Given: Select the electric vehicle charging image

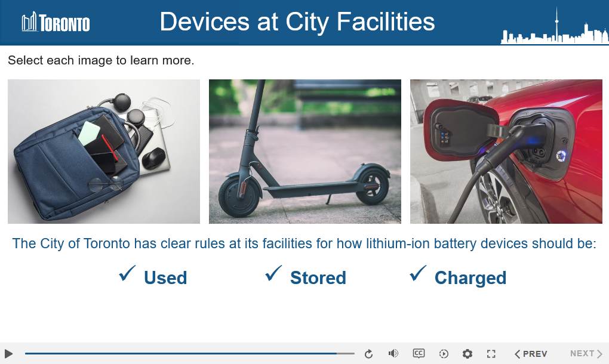Looking at the screenshot, I should pos(506,151).
